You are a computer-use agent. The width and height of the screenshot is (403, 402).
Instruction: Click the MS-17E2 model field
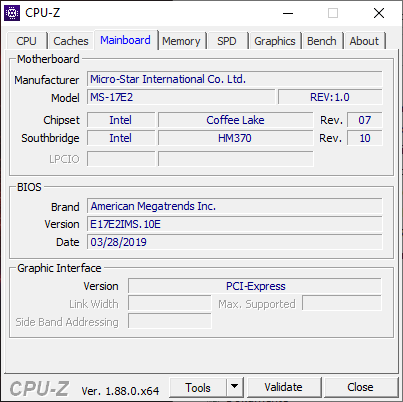point(181,97)
